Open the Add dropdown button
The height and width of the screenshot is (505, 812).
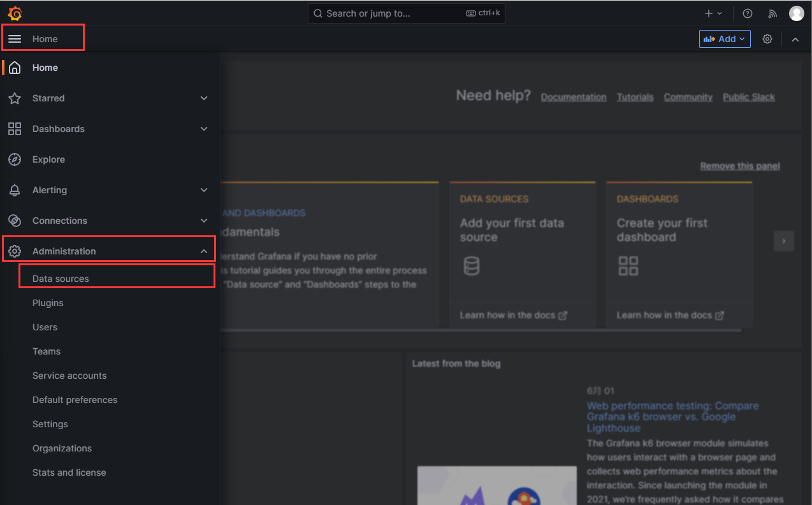[x=724, y=39]
